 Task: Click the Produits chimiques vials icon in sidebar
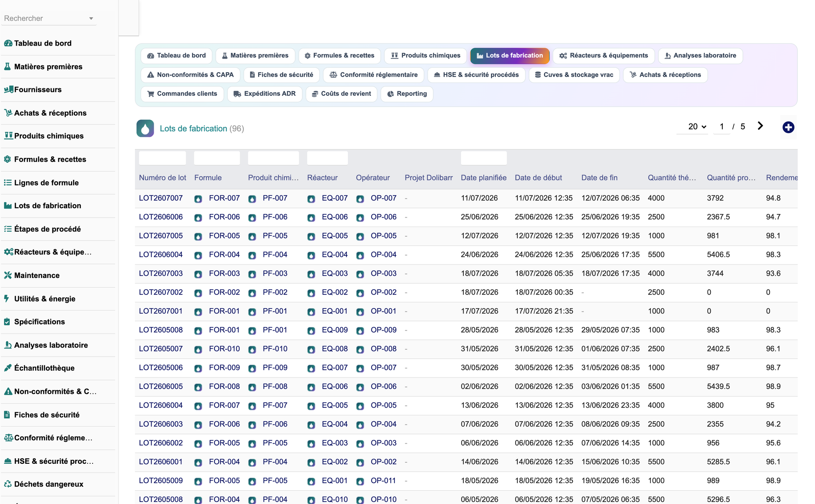point(8,136)
